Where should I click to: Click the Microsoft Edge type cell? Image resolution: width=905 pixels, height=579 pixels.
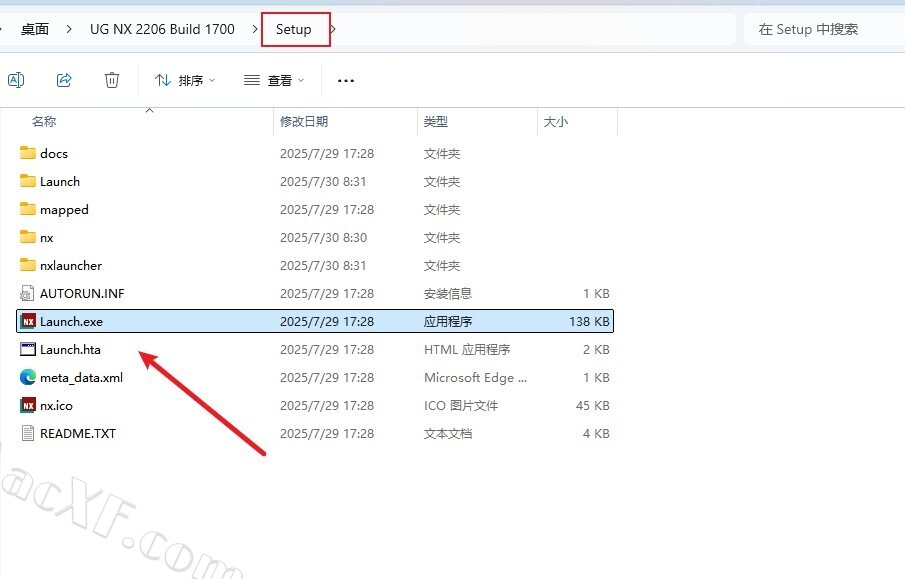coord(475,378)
